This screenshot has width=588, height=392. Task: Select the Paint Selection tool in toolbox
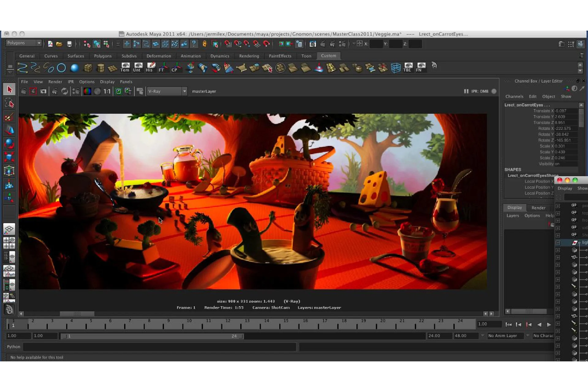(x=9, y=117)
